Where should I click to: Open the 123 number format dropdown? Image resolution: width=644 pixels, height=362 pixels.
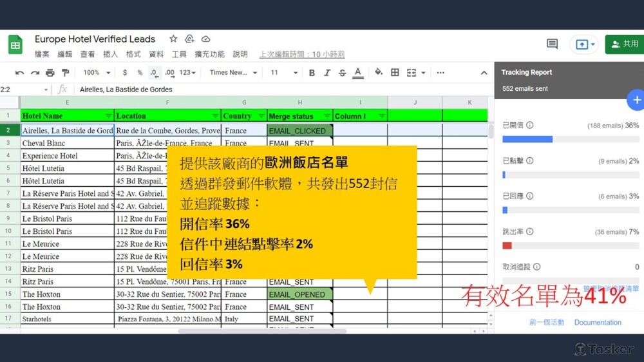pos(187,73)
